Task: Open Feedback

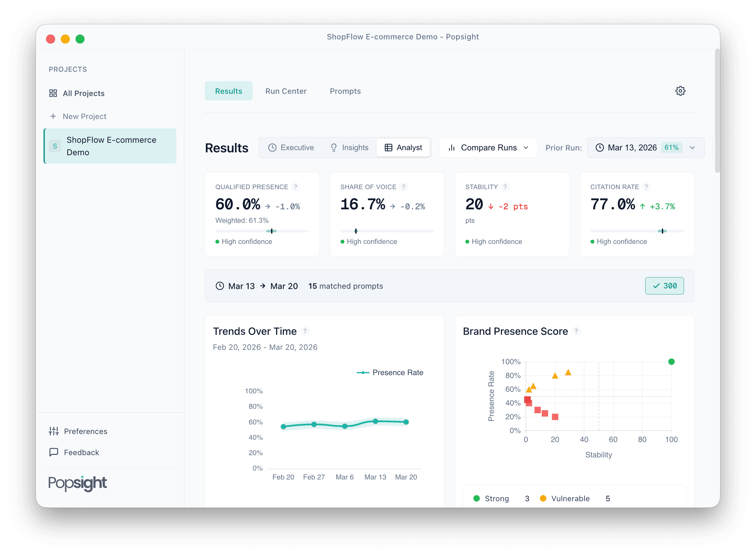Action: pos(74,453)
